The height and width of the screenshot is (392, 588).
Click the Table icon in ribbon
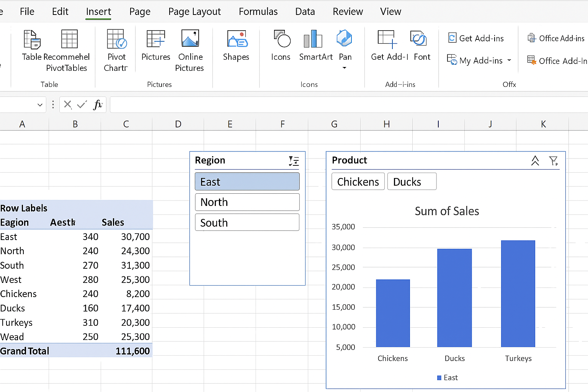[32, 39]
